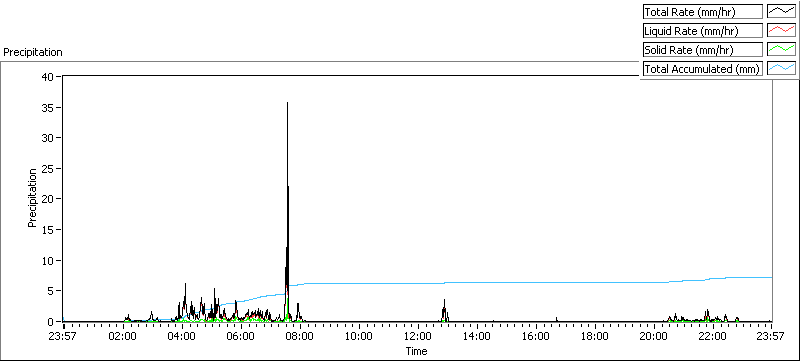Select the 16:00 x-axis time label

point(536,336)
